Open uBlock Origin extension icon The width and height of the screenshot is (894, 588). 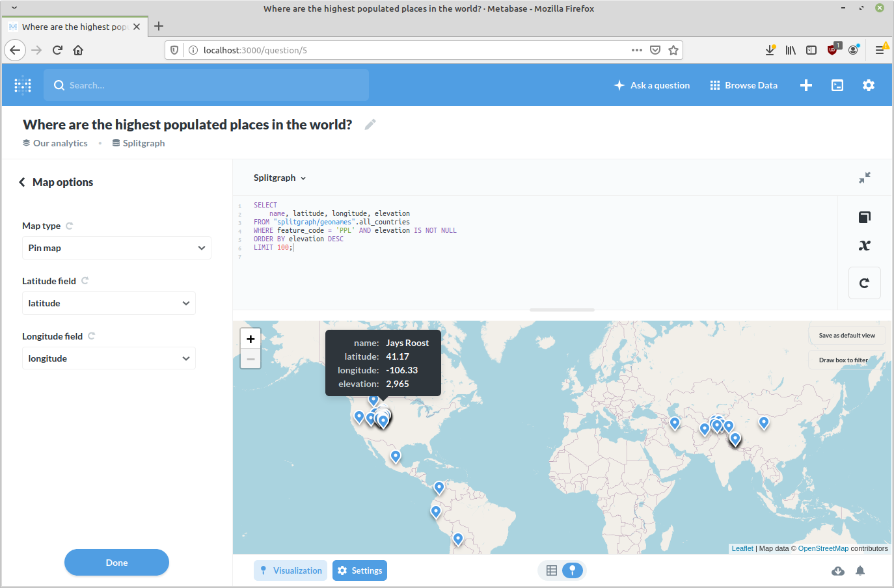pyautogui.click(x=833, y=49)
